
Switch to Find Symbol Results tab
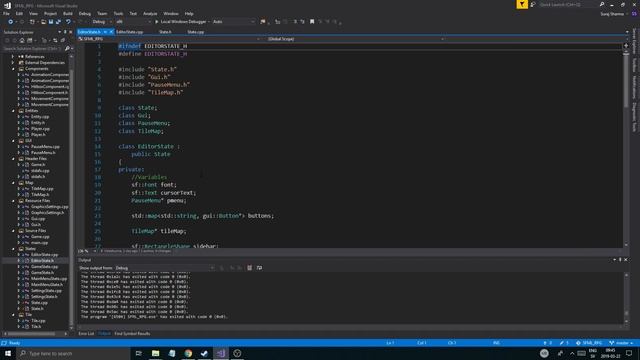tap(132, 333)
